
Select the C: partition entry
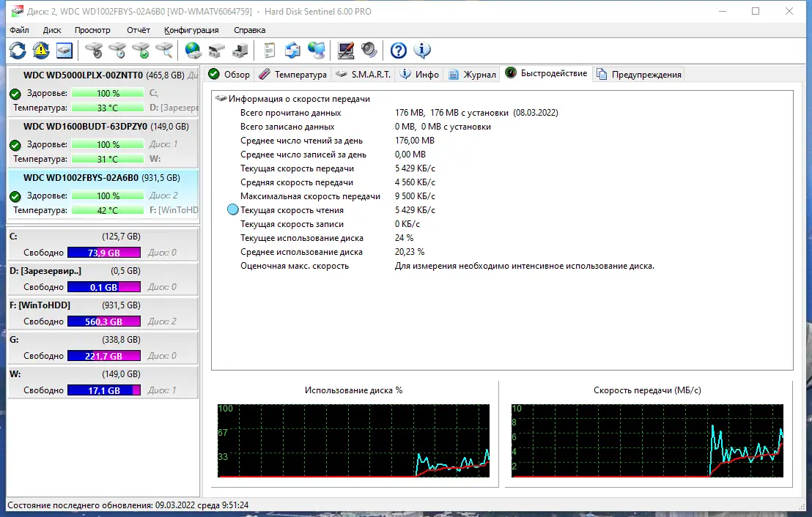pyautogui.click(x=103, y=245)
